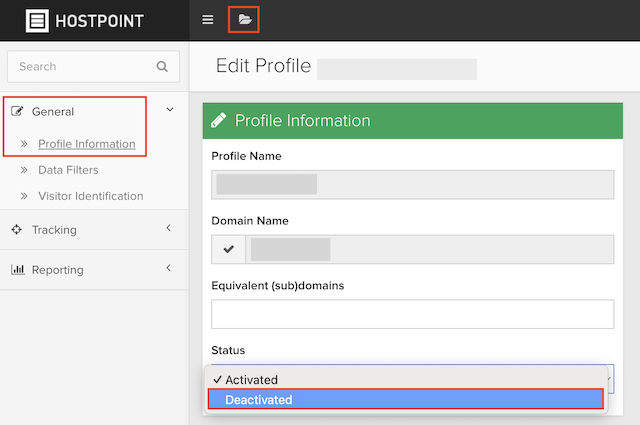Open Visitor Identification
The image size is (640, 425).
(x=91, y=196)
